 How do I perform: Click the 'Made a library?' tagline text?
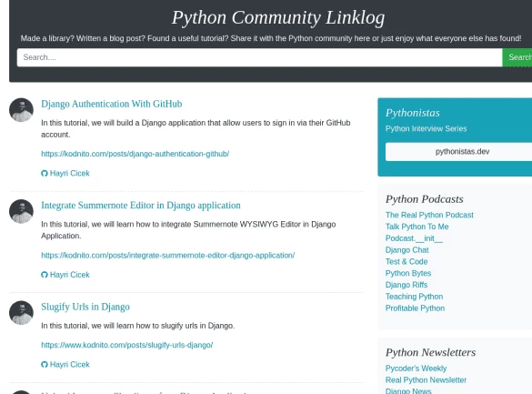pos(271,38)
